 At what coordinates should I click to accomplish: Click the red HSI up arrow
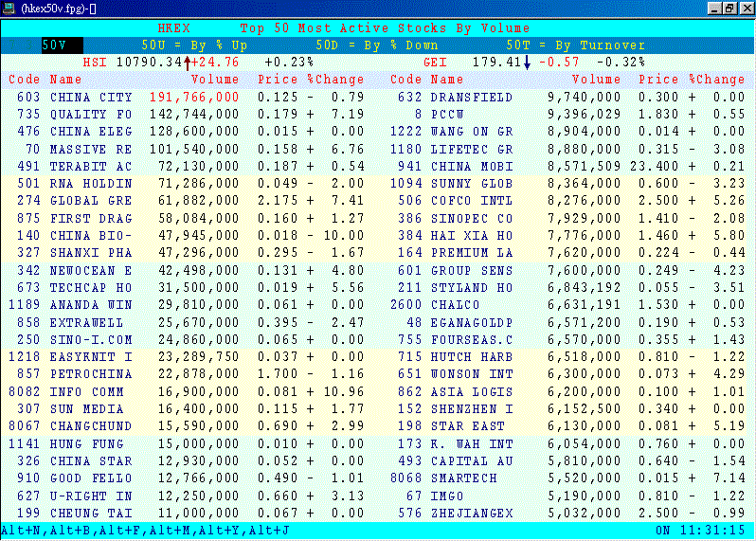point(187,63)
